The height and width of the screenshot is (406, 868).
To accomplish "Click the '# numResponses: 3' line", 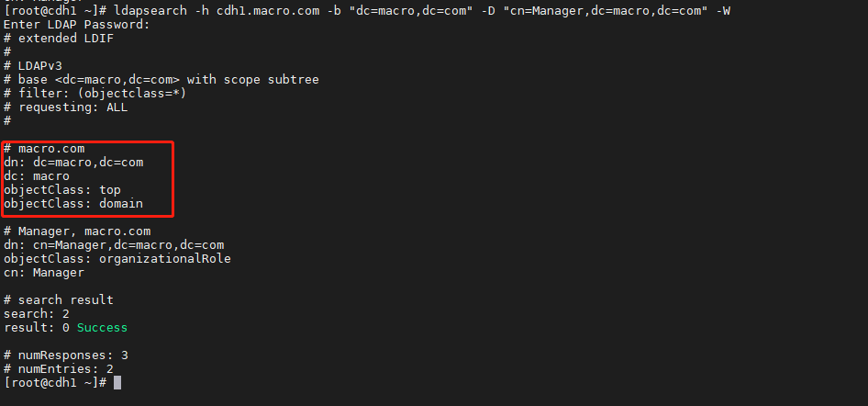I will (66, 355).
